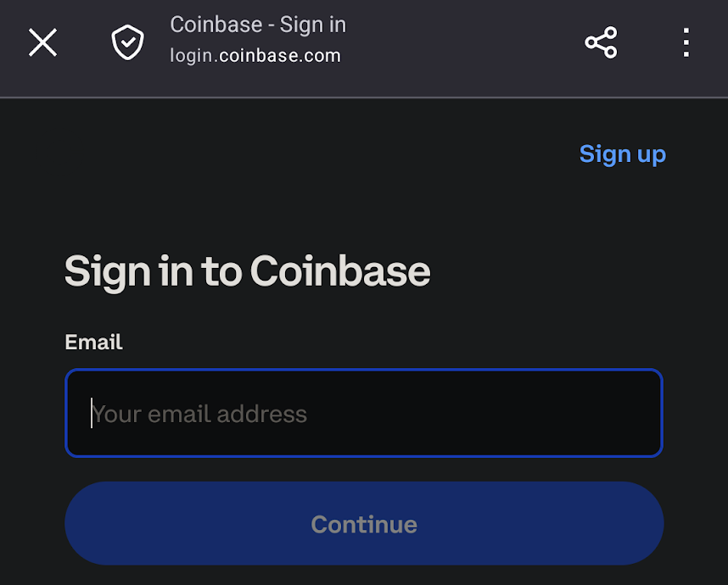Close the Coinbase sign-in browser tab
This screenshot has width=728, height=585.
[42, 42]
